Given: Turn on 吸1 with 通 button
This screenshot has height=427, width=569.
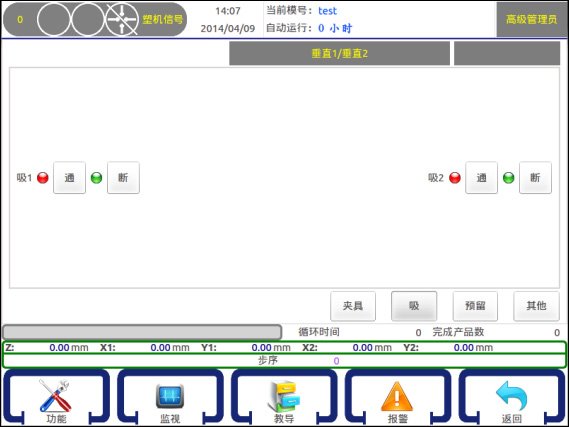Looking at the screenshot, I should (x=69, y=177).
